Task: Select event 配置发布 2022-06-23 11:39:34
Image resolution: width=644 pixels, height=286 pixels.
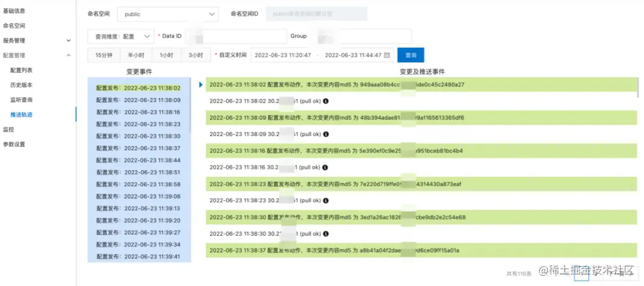Action: [138, 244]
